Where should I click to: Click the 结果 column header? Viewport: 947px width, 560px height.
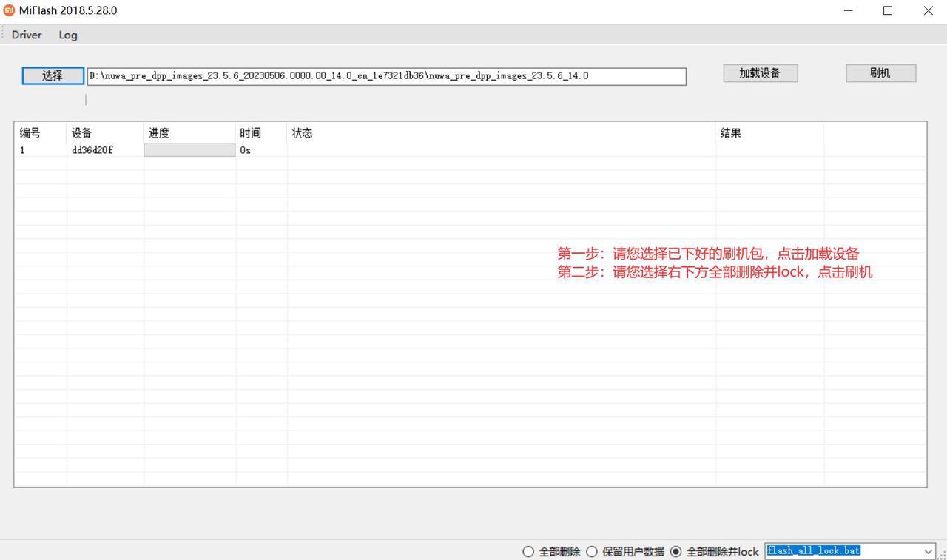click(x=731, y=133)
